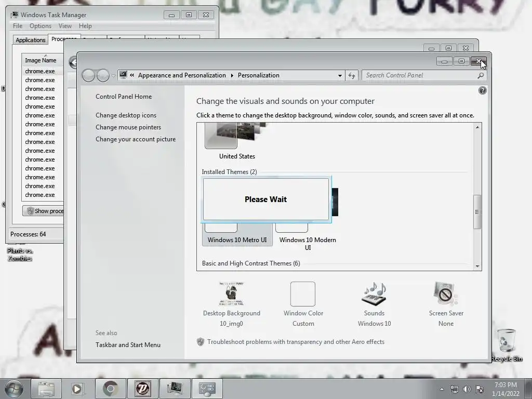Open Taskbar and Start Menu link
Screen dimensions: 532x399
click(x=128, y=345)
